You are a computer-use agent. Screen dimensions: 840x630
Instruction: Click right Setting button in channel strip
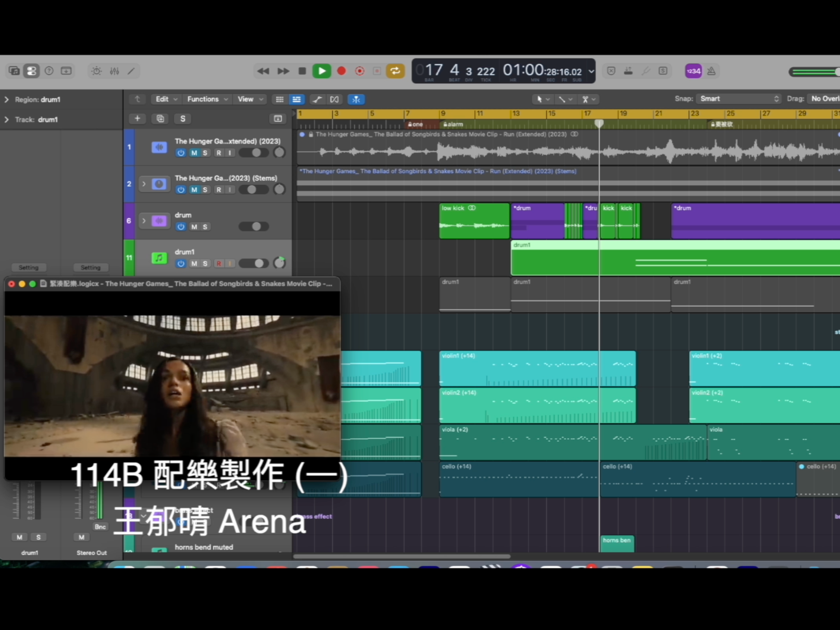click(x=91, y=268)
